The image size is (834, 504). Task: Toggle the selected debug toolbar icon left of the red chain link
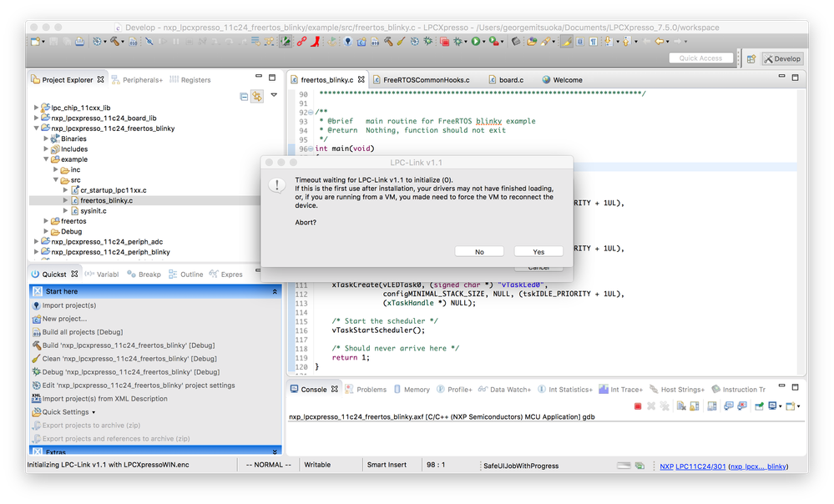pyautogui.click(x=286, y=42)
